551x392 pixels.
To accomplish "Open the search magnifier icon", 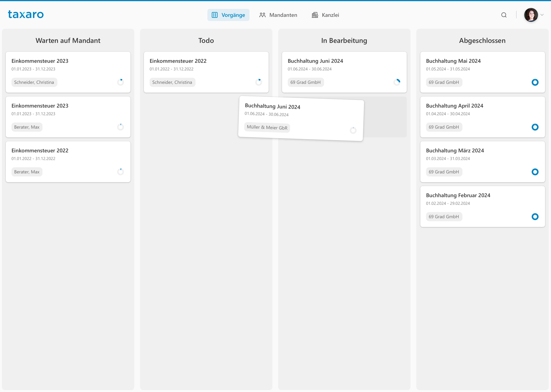I will 504,15.
